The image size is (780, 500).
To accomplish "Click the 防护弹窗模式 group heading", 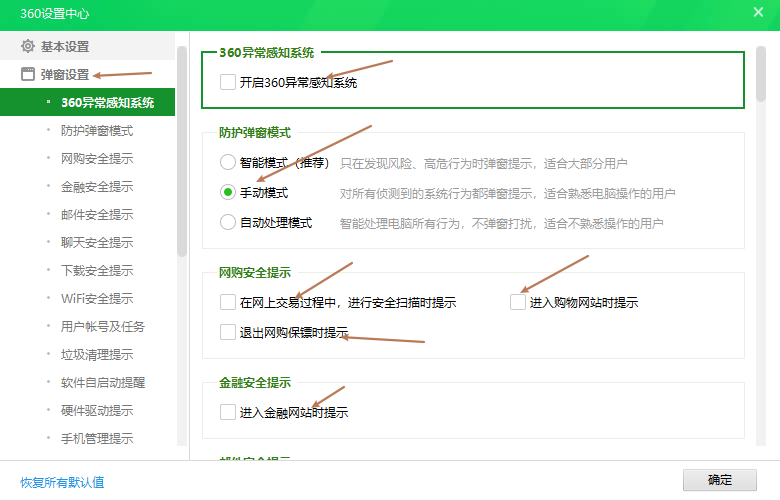I will 255,132.
